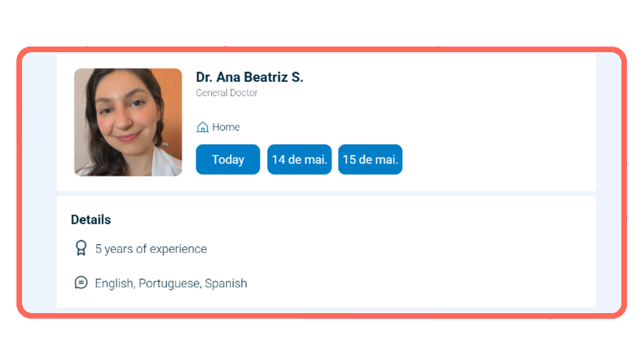Click the word Spanish in languages
644x337 pixels.
226,283
